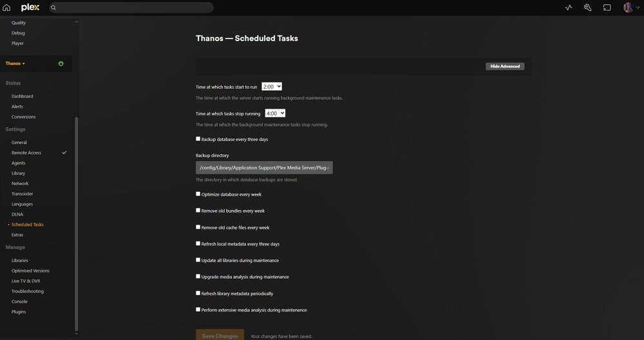Open Transcoder settings

click(x=22, y=194)
